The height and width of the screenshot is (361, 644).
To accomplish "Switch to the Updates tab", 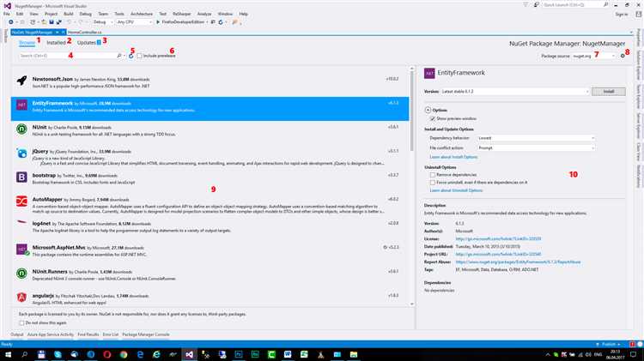I will click(88, 43).
